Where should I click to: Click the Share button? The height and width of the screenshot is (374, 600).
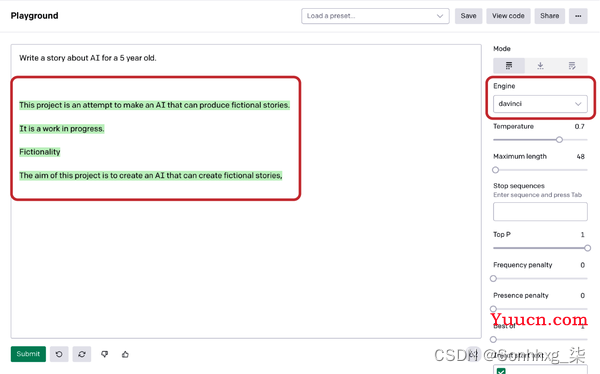(x=549, y=16)
